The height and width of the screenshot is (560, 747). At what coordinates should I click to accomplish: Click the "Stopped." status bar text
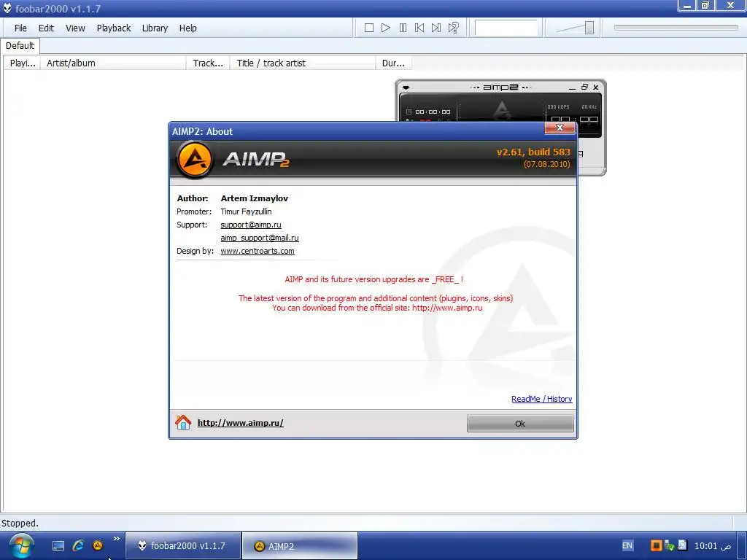point(20,524)
